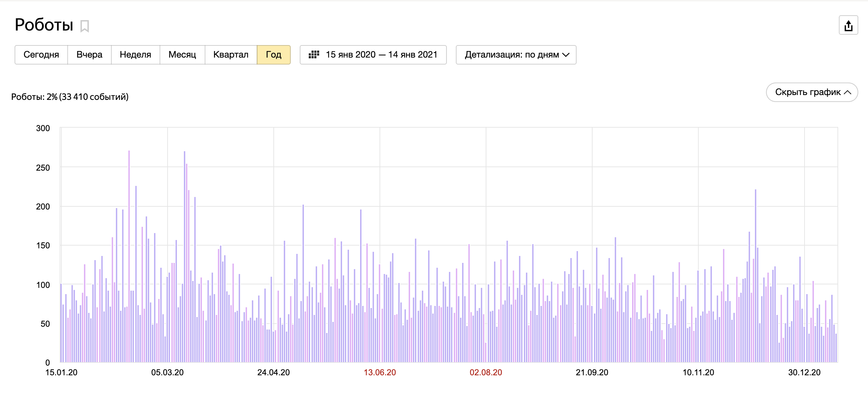
Task: Select the highlighted Год period
Action: pyautogui.click(x=273, y=55)
